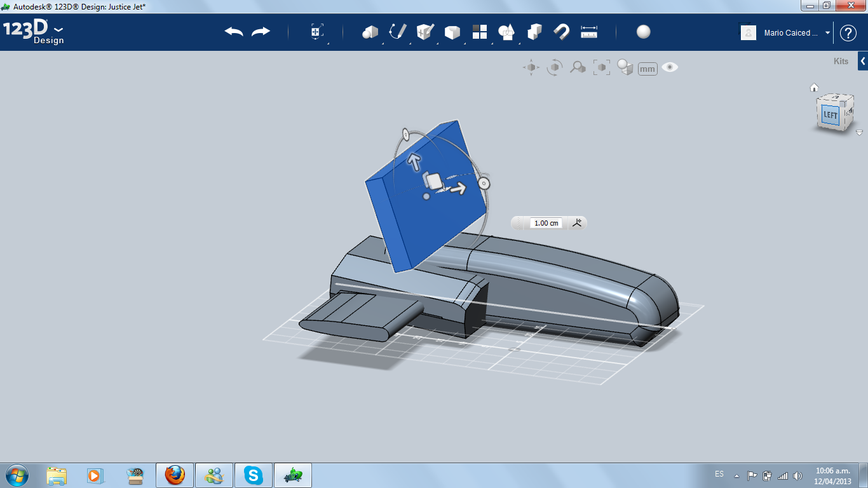Change visual style with sphere-cube icon
868x488 pixels.
click(x=625, y=67)
